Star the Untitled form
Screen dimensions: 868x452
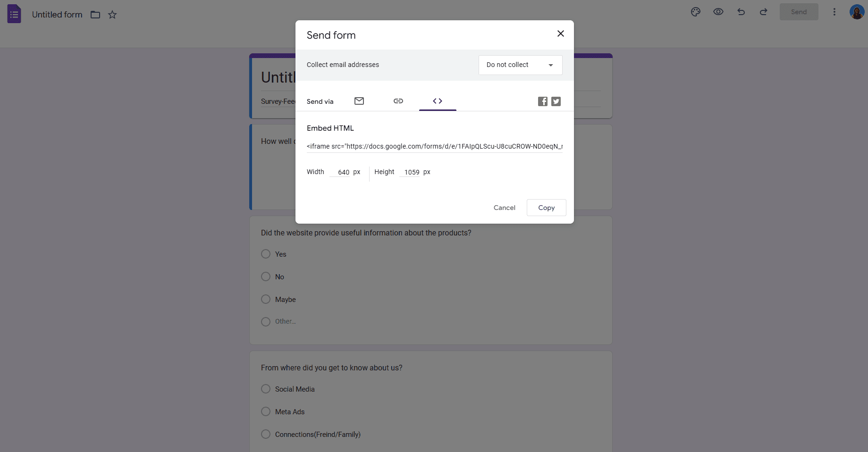(x=112, y=15)
